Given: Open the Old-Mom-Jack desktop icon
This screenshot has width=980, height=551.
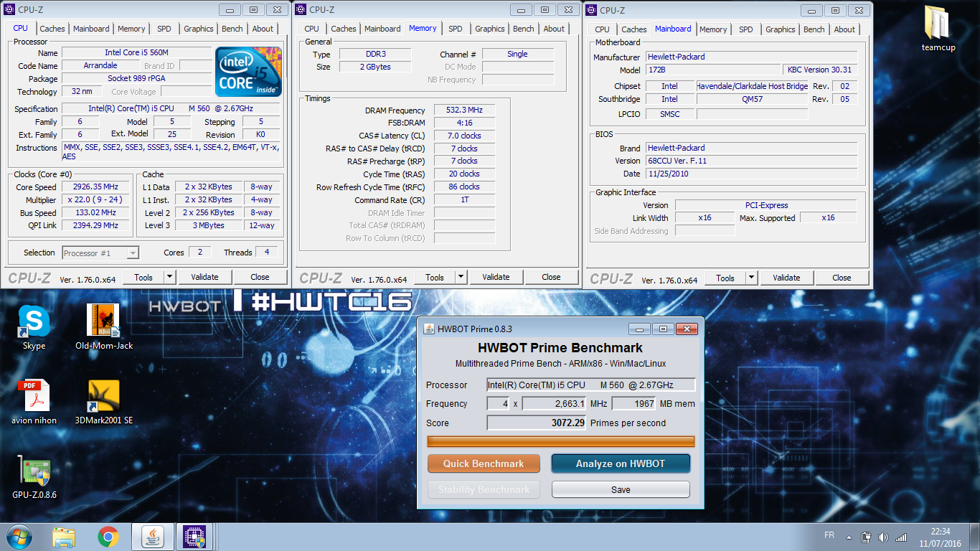Looking at the screenshot, I should (104, 326).
